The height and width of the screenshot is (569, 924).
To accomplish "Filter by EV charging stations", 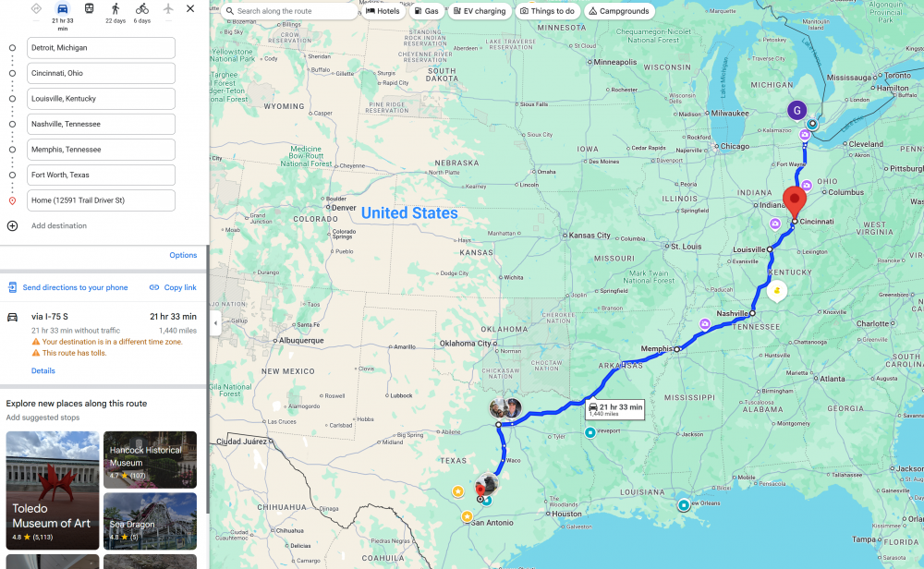I will tap(480, 11).
